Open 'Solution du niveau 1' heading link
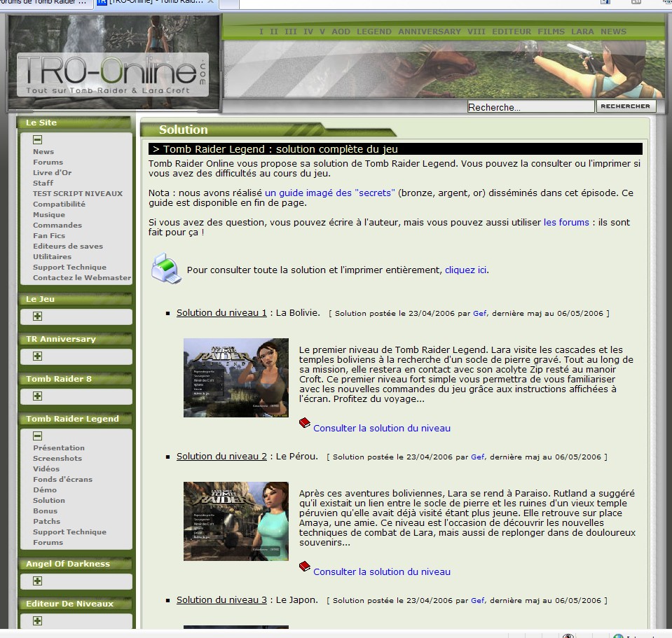This screenshot has height=638, width=672. click(x=221, y=313)
